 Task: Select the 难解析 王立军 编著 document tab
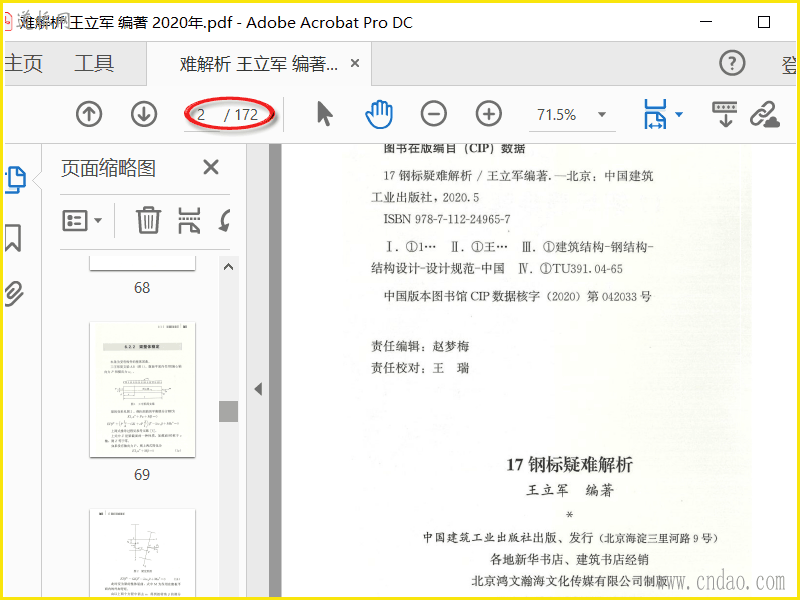[258, 64]
